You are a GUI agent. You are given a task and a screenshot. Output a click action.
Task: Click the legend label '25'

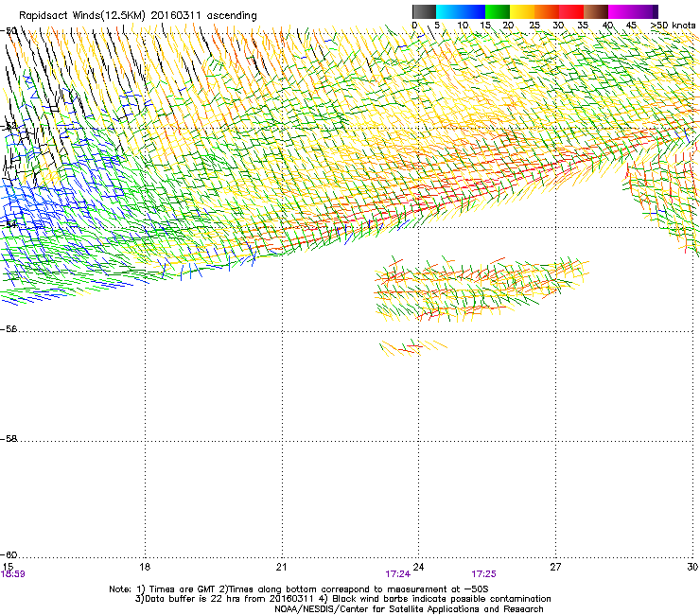(534, 26)
